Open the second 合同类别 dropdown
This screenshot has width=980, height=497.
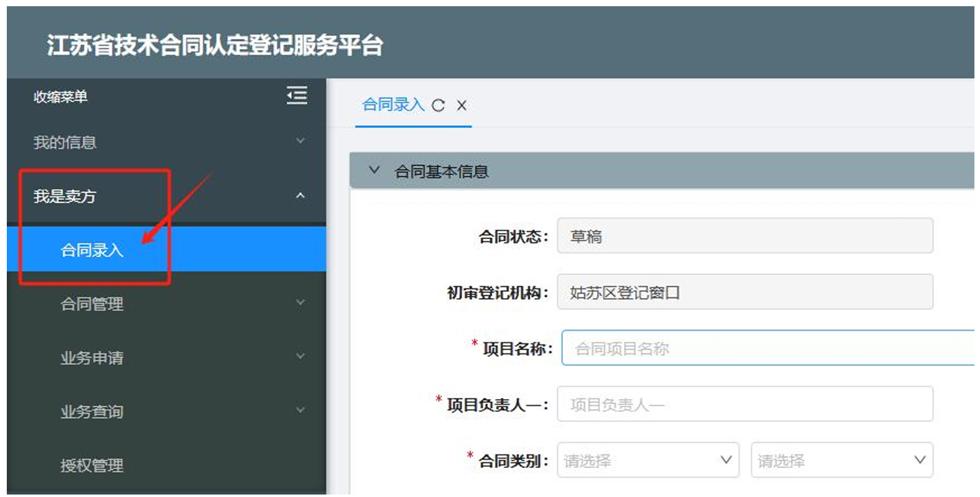pos(841,460)
